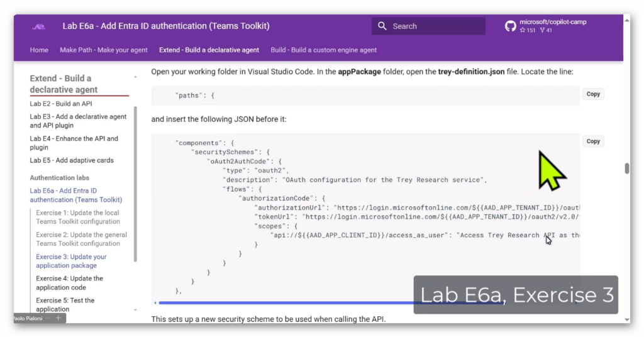Viewport: 644px width, 337px height.
Task: Click the sidebar scroll-down arrow
Action: tap(135, 310)
